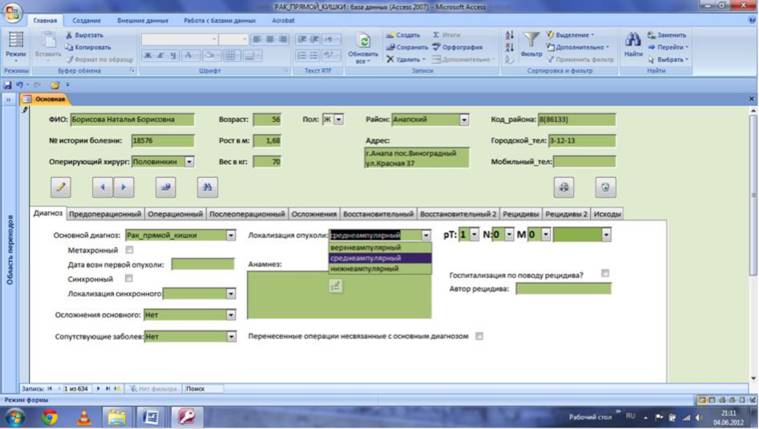
Task: Open VLC media player from taskbar
Action: [x=84, y=417]
